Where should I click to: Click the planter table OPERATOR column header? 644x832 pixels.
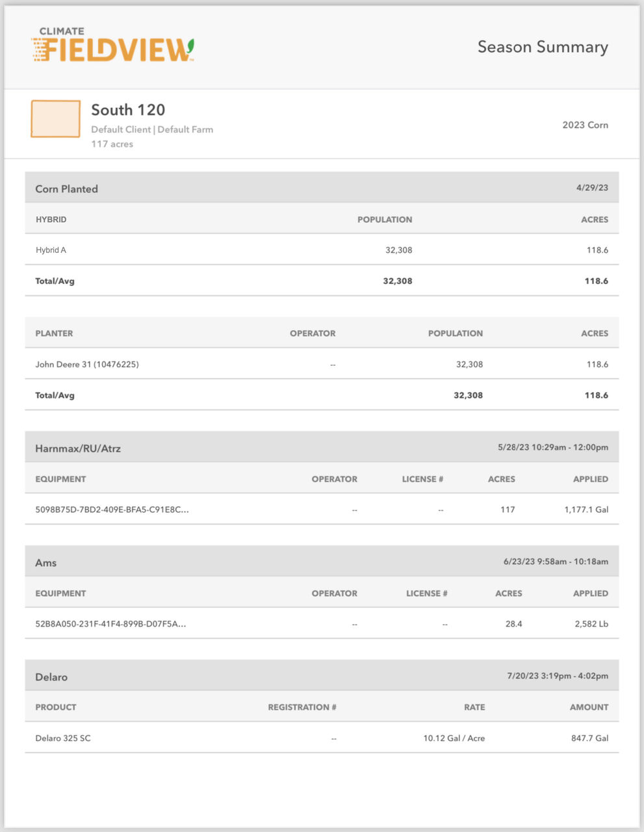point(313,333)
